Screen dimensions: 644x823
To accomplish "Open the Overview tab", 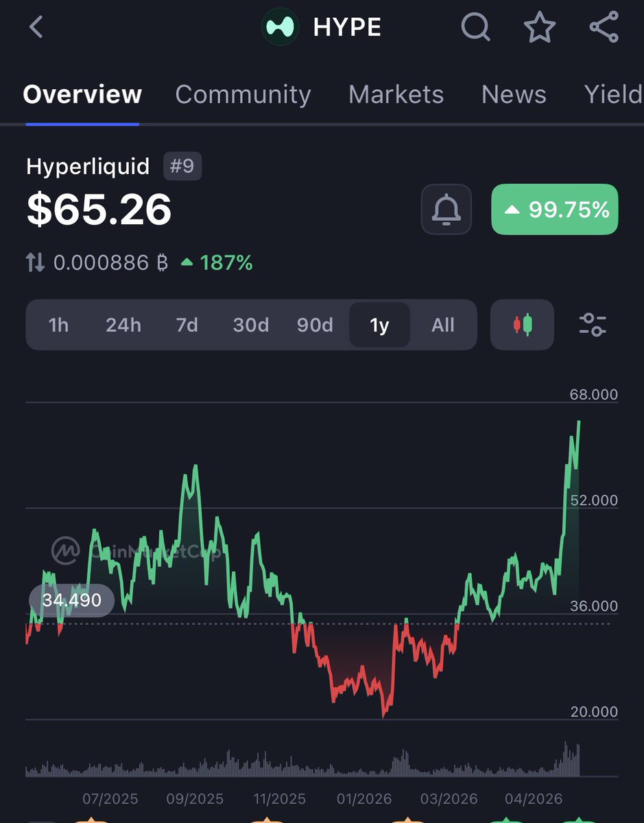I will click(x=82, y=94).
